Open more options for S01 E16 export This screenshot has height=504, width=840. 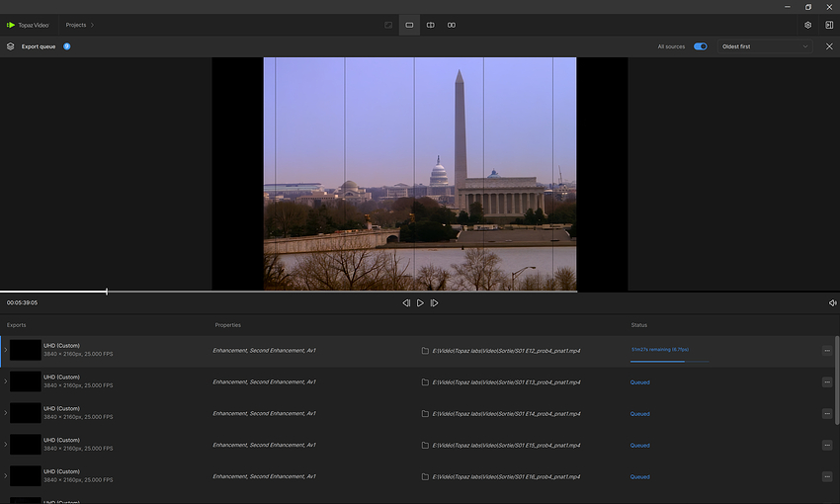(x=827, y=476)
